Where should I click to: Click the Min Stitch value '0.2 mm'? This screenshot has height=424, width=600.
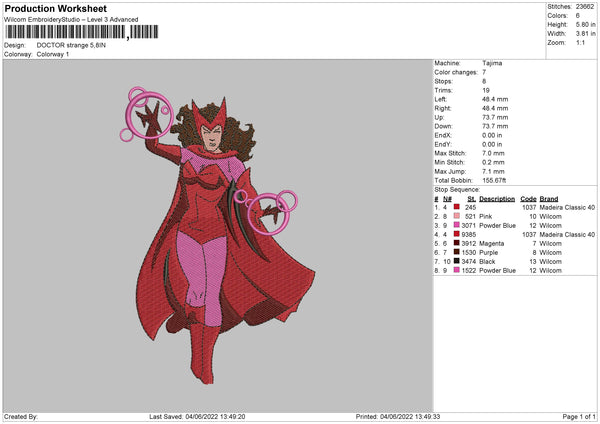coord(493,162)
